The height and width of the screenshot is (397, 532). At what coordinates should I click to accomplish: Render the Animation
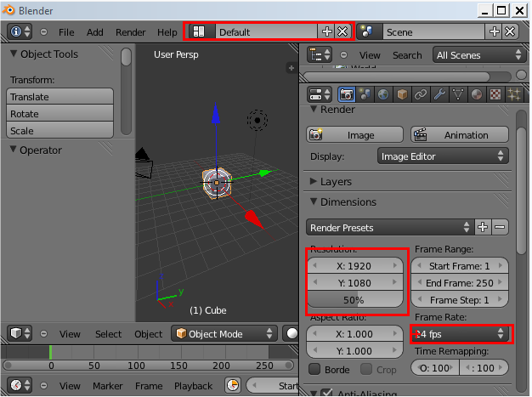(460, 134)
